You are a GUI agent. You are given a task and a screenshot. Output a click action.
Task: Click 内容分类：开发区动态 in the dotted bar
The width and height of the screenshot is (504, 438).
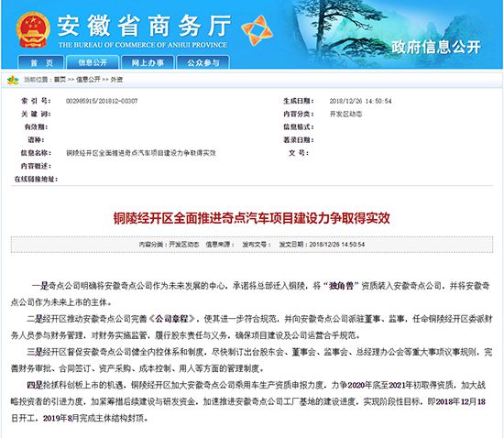[x=169, y=245]
